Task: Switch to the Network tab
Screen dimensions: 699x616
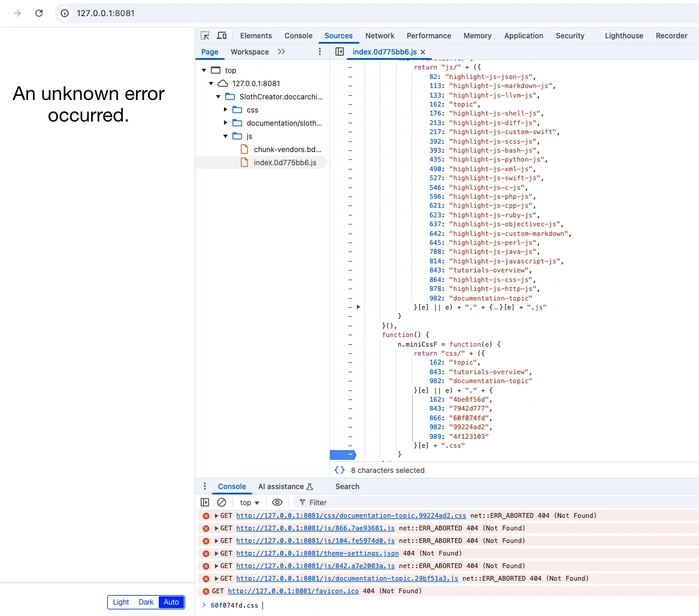Action: pos(380,36)
